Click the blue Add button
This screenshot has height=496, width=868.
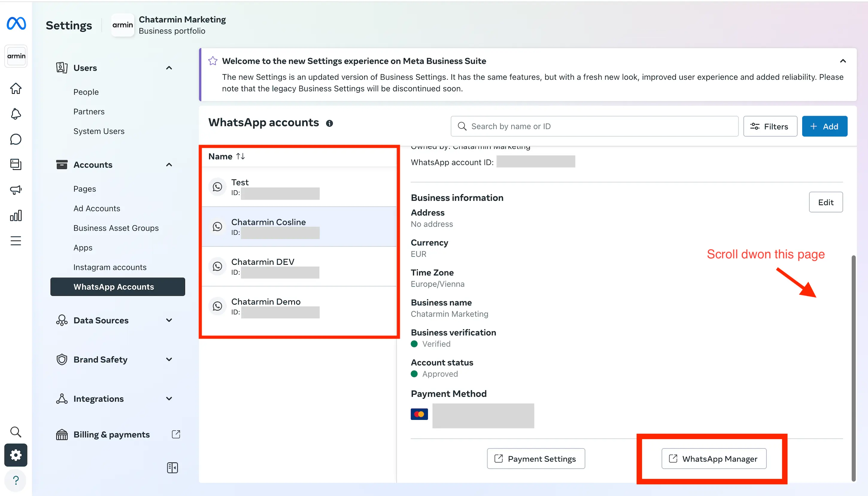coord(824,126)
